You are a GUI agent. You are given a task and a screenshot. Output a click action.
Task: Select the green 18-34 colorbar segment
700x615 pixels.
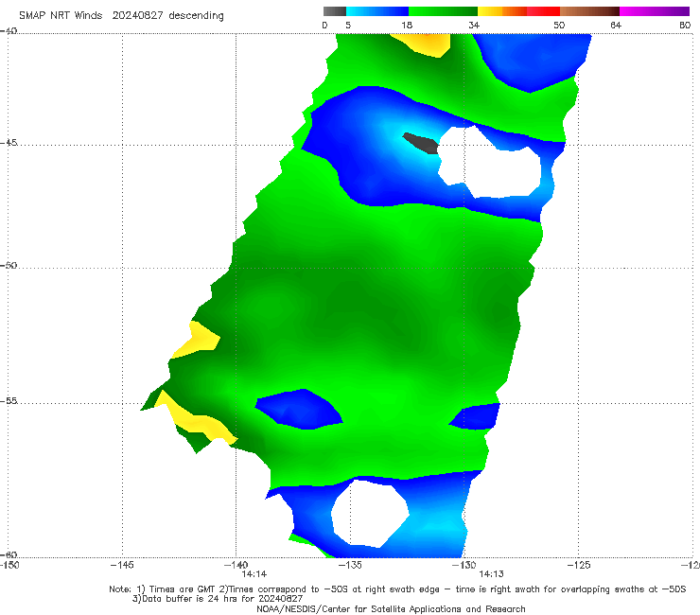tap(443, 11)
